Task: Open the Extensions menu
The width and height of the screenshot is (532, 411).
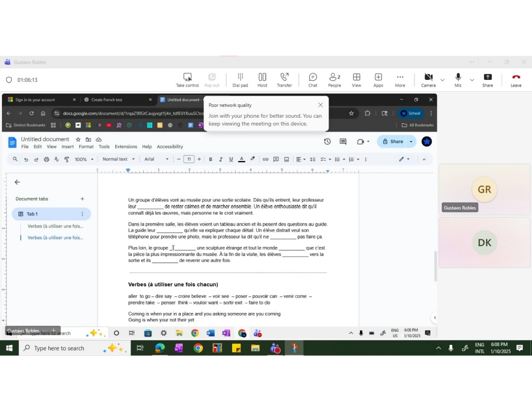Action: click(126, 147)
